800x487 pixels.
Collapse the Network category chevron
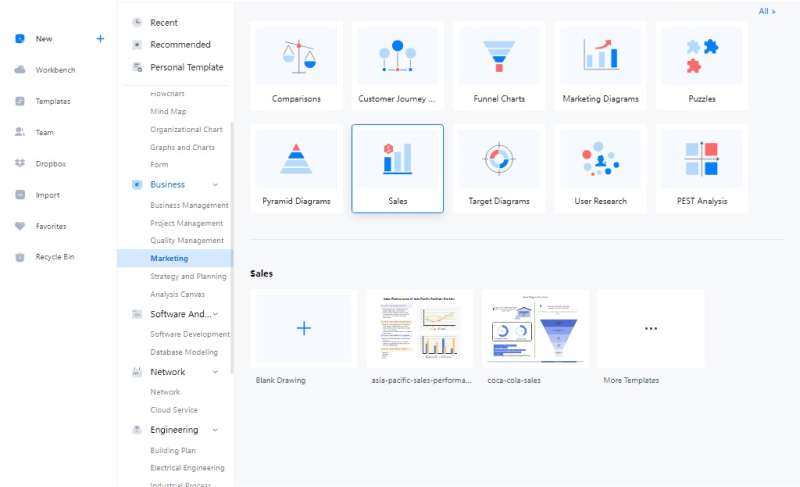coord(215,372)
